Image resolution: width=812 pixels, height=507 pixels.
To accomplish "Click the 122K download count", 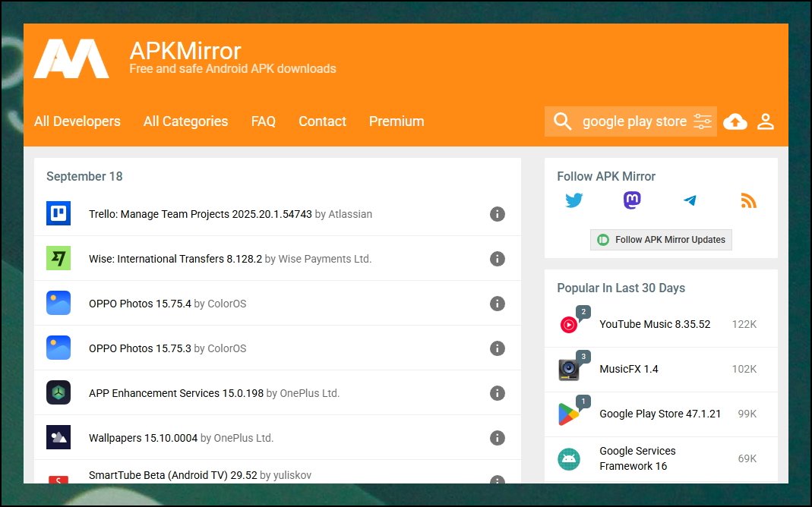I will click(744, 324).
